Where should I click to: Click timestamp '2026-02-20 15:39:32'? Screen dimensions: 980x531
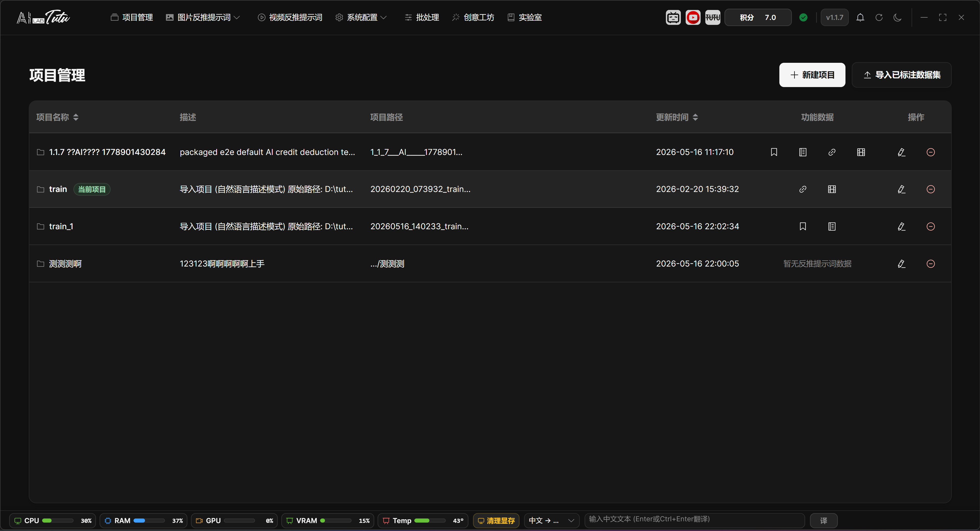click(697, 189)
